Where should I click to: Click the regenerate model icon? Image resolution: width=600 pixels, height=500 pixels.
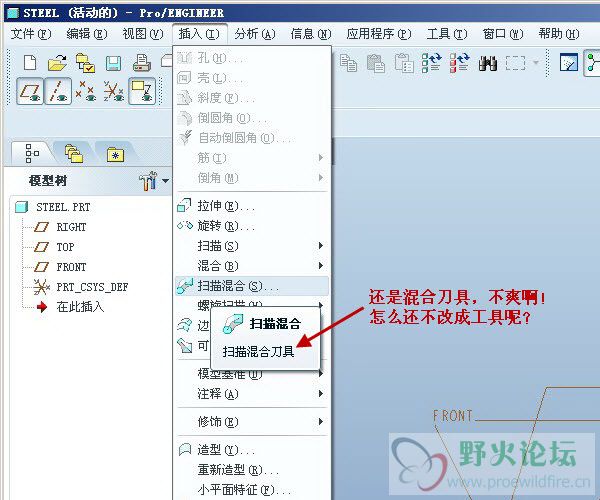tap(431, 63)
